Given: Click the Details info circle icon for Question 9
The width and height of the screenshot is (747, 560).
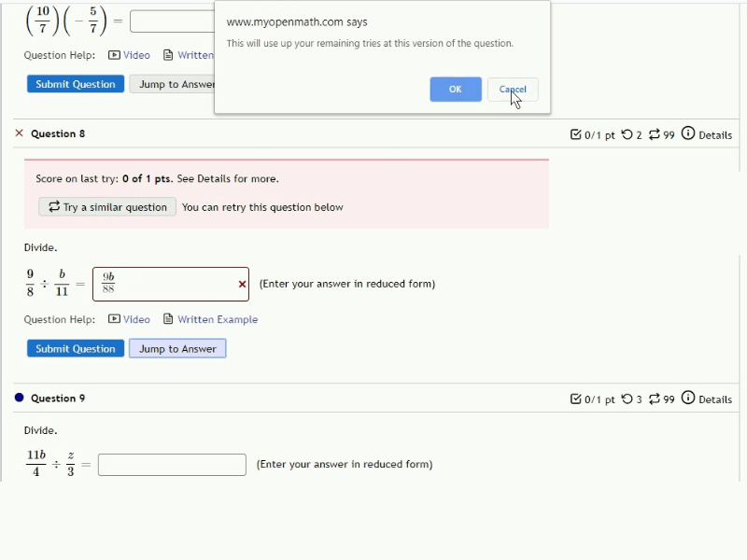Looking at the screenshot, I should (x=687, y=398).
